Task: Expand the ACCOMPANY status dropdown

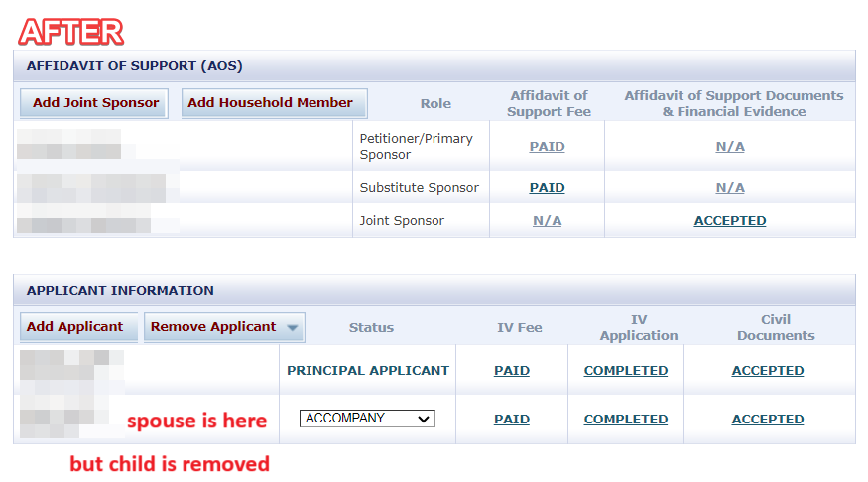Action: (x=367, y=419)
